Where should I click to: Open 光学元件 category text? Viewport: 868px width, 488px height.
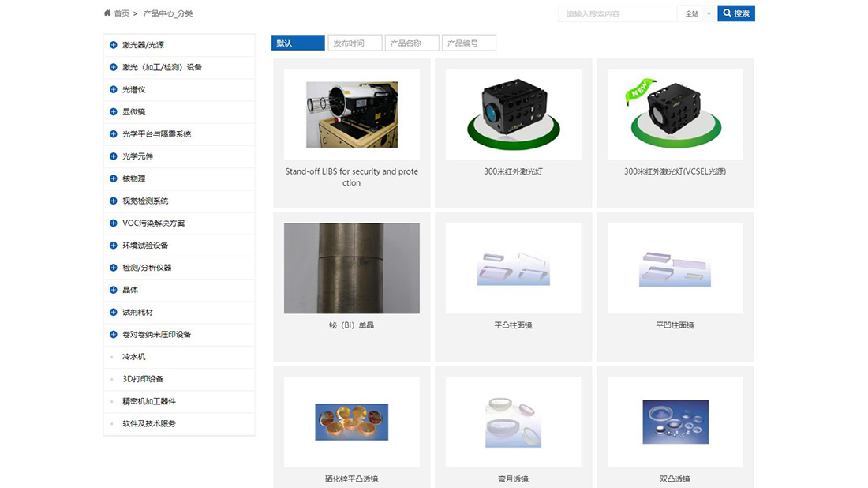(137, 156)
